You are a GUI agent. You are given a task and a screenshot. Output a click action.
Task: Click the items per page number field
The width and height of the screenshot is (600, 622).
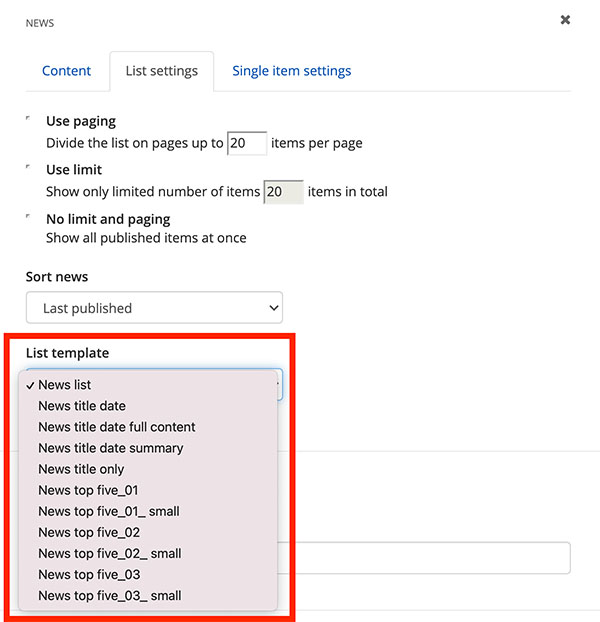coord(247,143)
